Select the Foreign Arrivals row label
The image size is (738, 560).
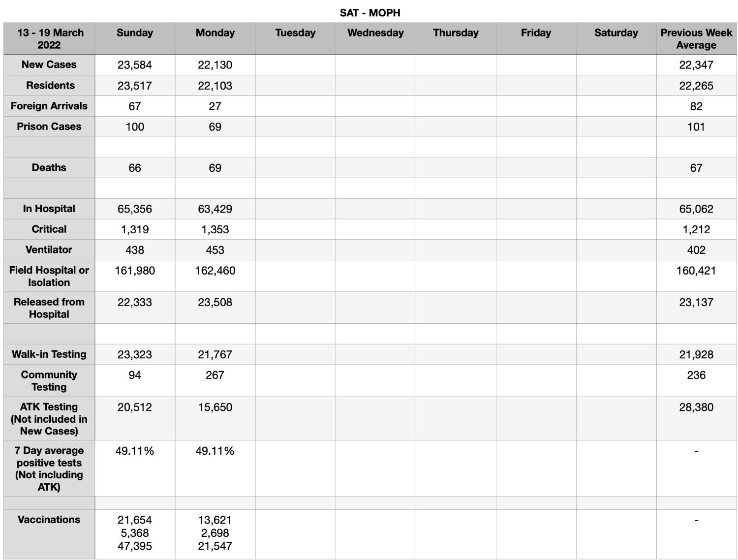tap(49, 106)
